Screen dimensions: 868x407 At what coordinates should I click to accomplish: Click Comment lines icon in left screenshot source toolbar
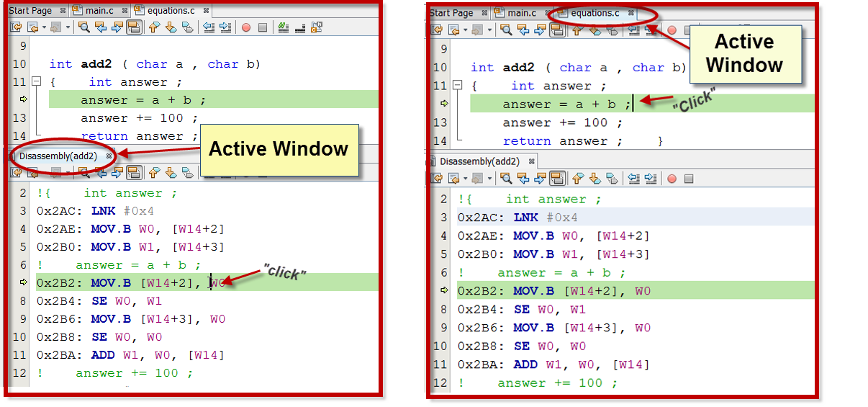(x=283, y=27)
